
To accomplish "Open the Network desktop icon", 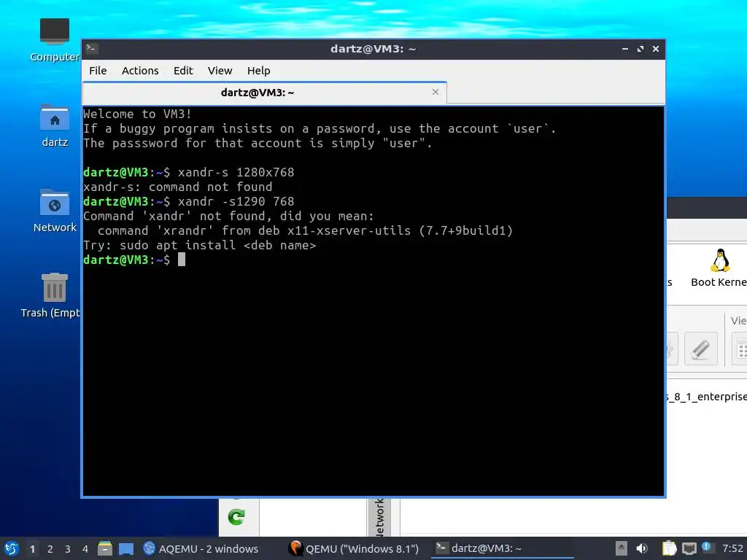I will pyautogui.click(x=55, y=211).
